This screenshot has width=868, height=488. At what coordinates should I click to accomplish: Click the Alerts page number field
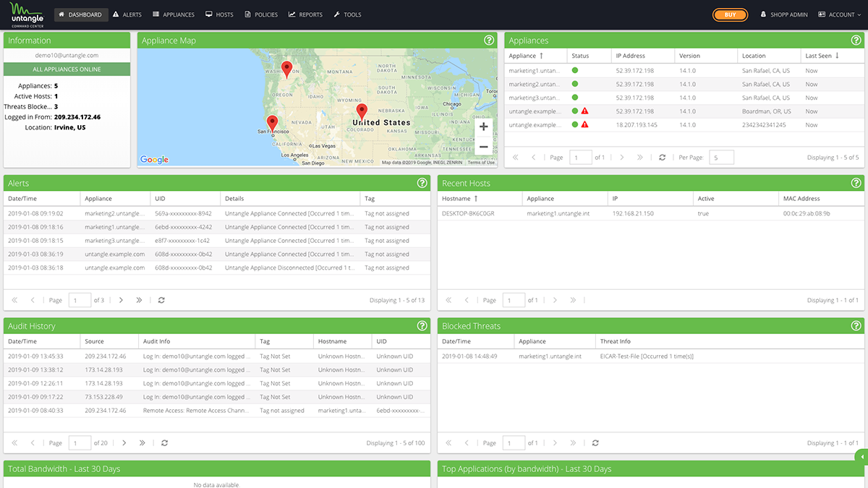80,300
